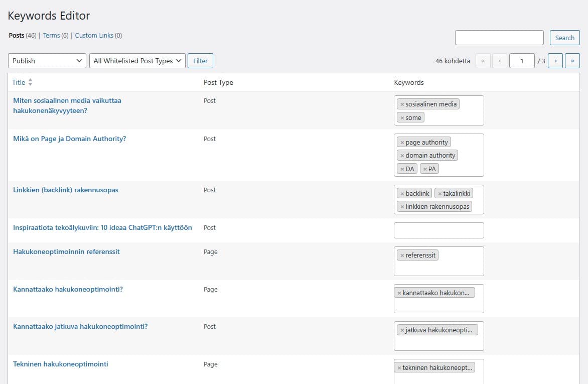Click the Keywords column header
The height and width of the screenshot is (384, 588).
pos(409,82)
